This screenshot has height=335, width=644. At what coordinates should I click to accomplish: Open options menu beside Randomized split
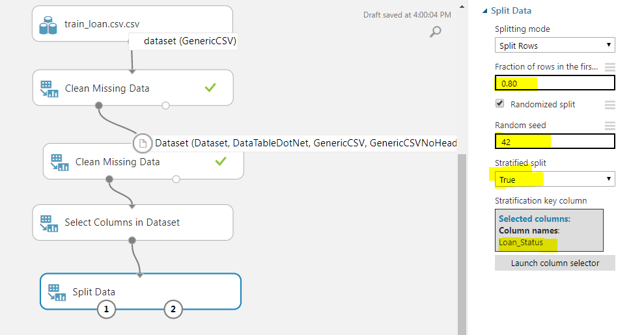[x=609, y=105]
